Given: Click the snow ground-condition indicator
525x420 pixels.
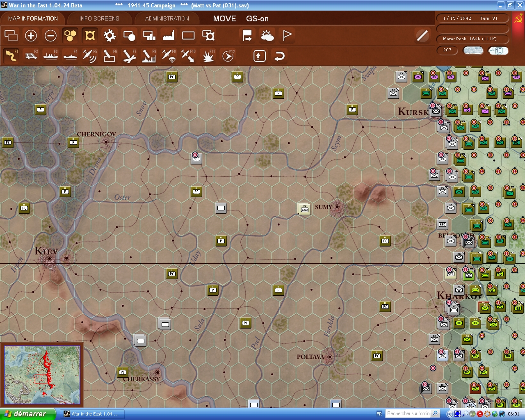Looking at the screenshot, I should 473,50.
